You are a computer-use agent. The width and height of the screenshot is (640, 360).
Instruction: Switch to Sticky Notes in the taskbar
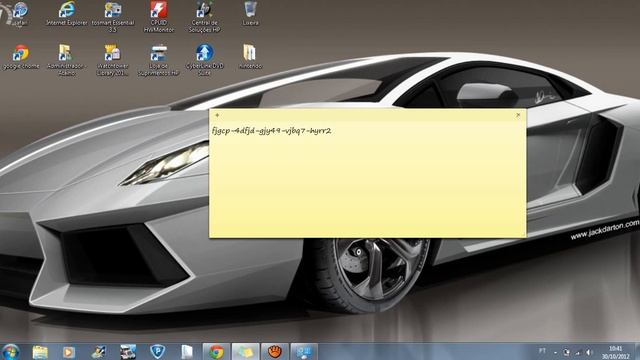245,352
